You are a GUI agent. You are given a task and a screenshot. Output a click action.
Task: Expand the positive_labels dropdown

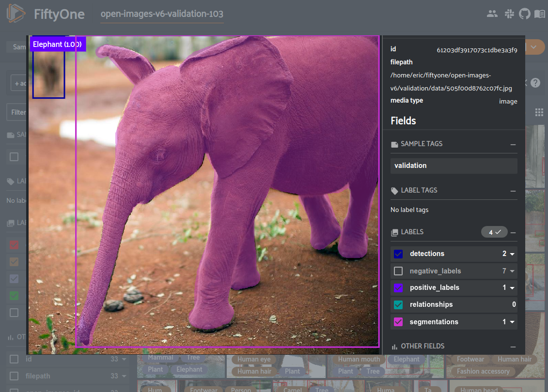[x=511, y=287]
